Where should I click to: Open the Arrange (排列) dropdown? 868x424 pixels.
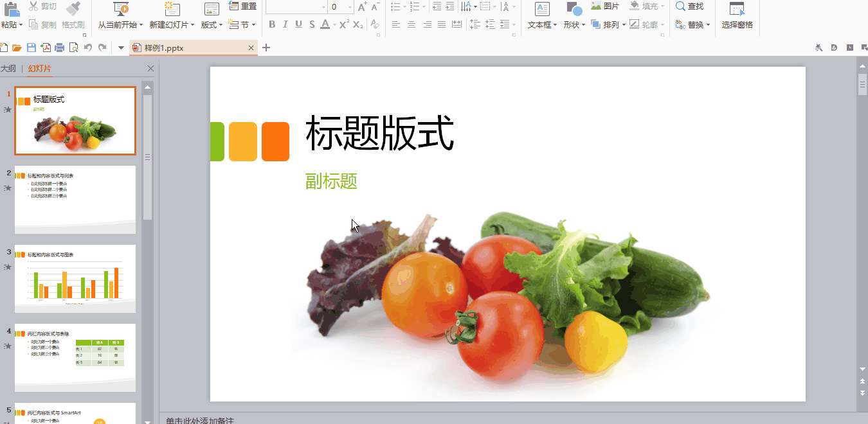click(608, 25)
